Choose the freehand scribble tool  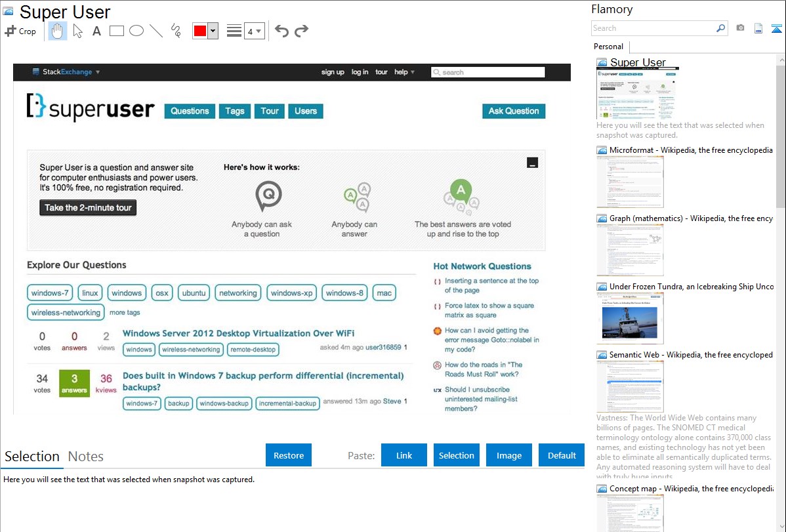(x=176, y=31)
